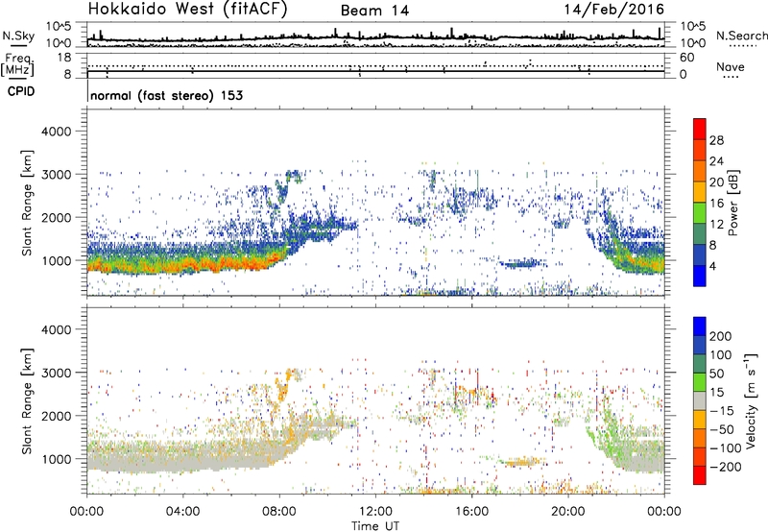
Task: Select the Beam 14 label
Action: click(x=374, y=11)
